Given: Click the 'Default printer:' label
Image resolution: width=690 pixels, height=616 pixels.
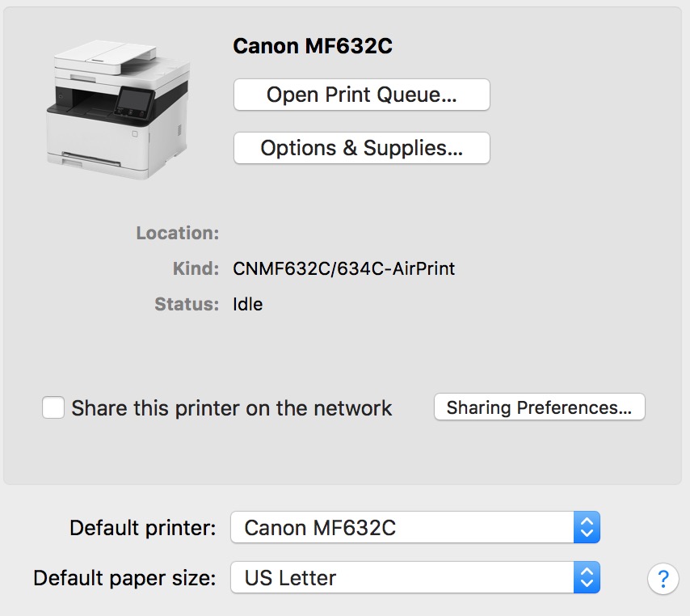Looking at the screenshot, I should click(x=142, y=528).
